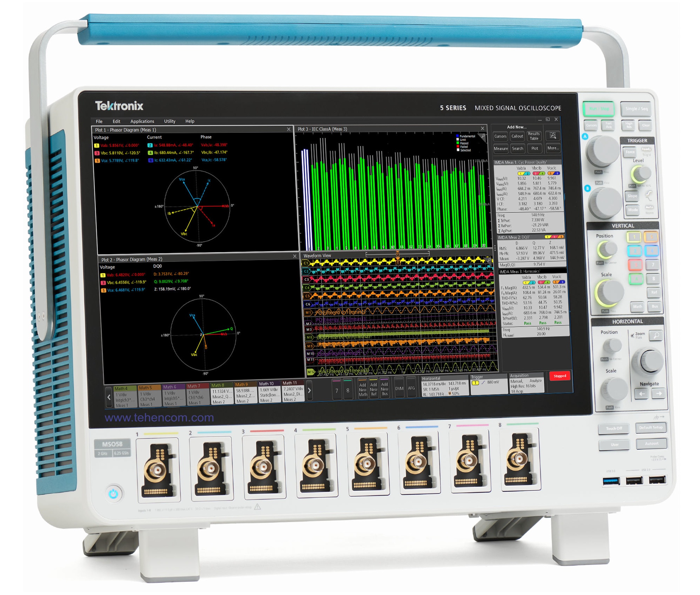Select the C3 waveform handle
700x595 pixels.
pos(307,279)
